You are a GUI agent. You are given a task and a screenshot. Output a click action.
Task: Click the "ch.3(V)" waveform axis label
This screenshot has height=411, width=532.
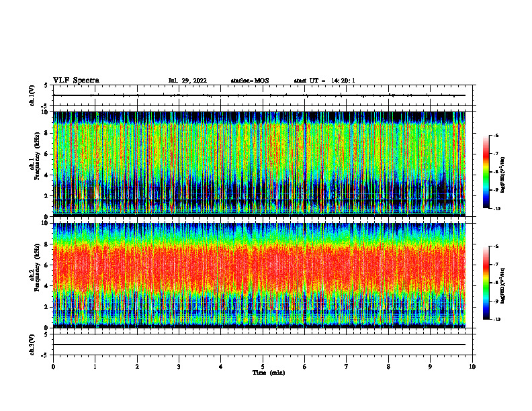pyautogui.click(x=32, y=345)
